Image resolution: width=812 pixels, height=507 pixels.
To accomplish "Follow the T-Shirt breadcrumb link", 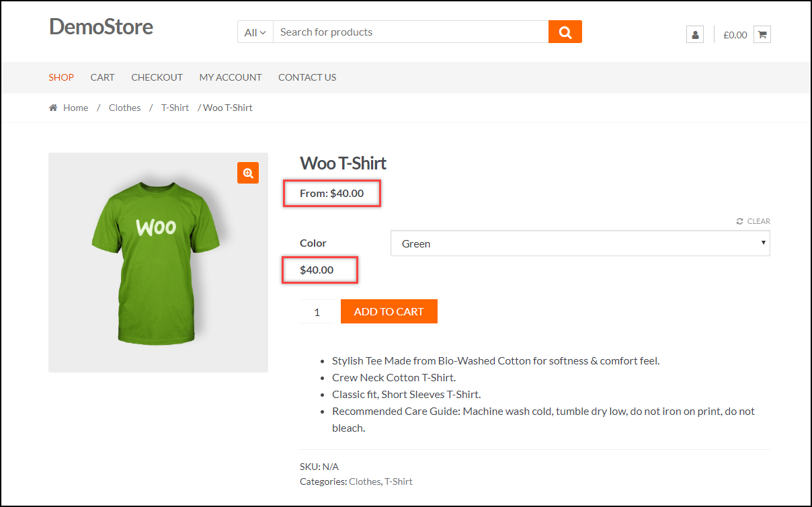I will click(175, 108).
